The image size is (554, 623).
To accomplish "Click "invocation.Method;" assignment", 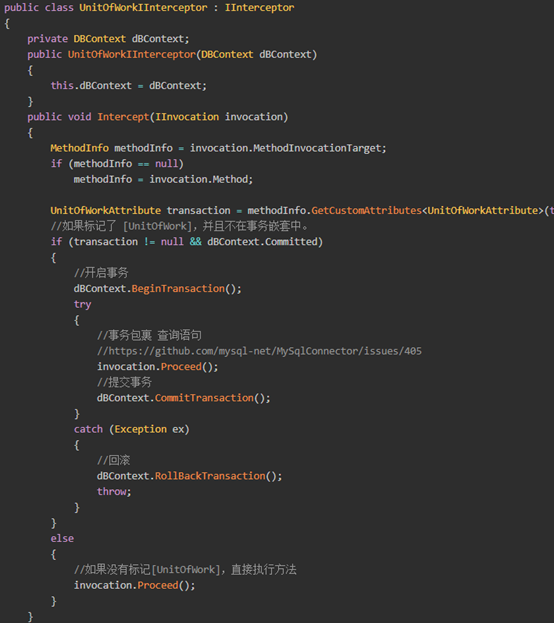I will [201, 180].
